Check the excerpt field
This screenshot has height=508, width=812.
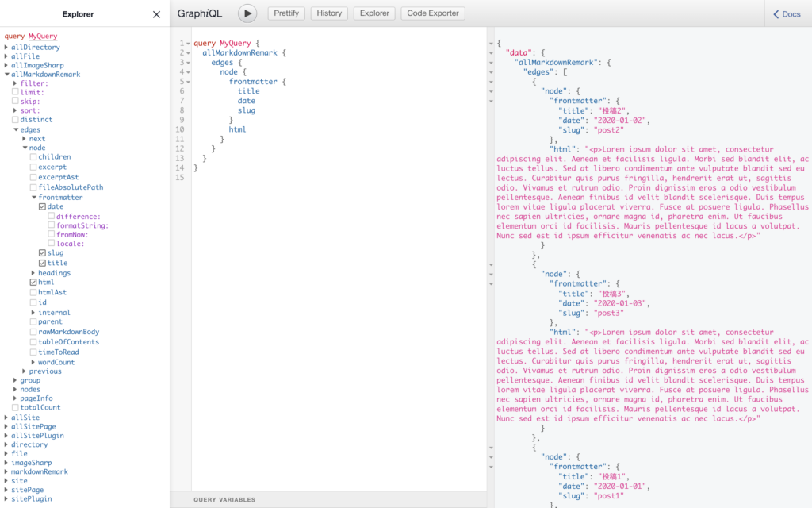[33, 167]
